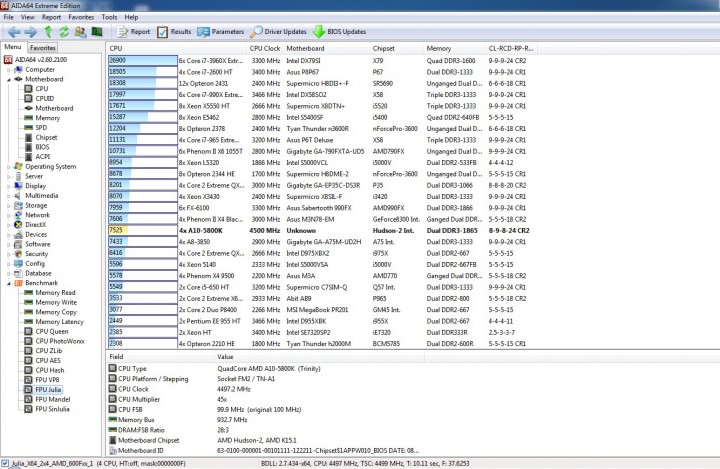The image size is (720, 469).
Task: Switch to the Menu tab
Action: pyautogui.click(x=13, y=47)
